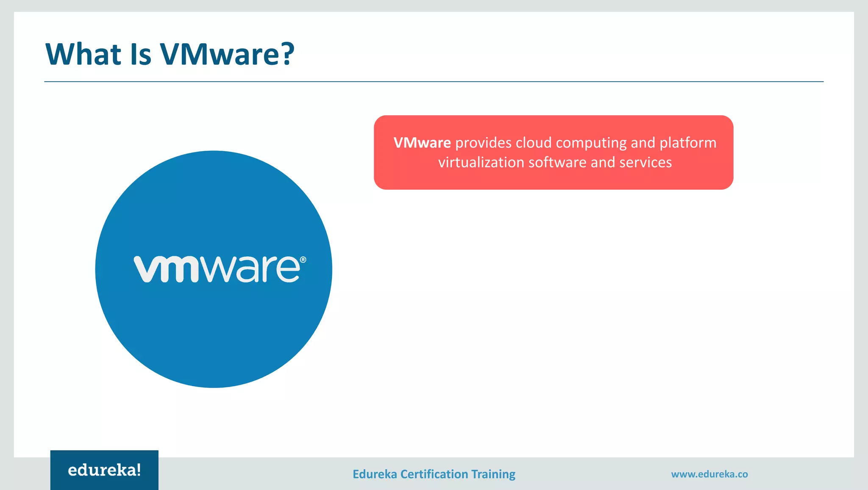Click the word 'services' in red box
The image size is (868, 490).
point(645,163)
